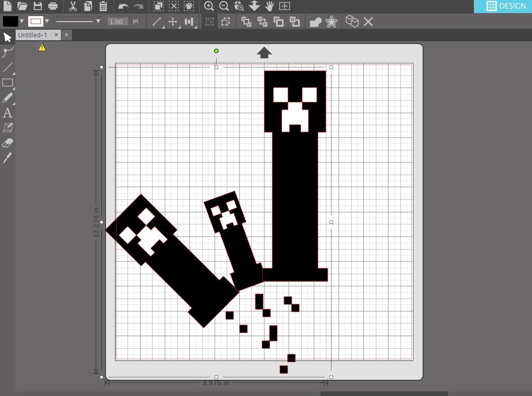This screenshot has height=396, width=532.
Task: Save the current document
Action: (x=38, y=6)
